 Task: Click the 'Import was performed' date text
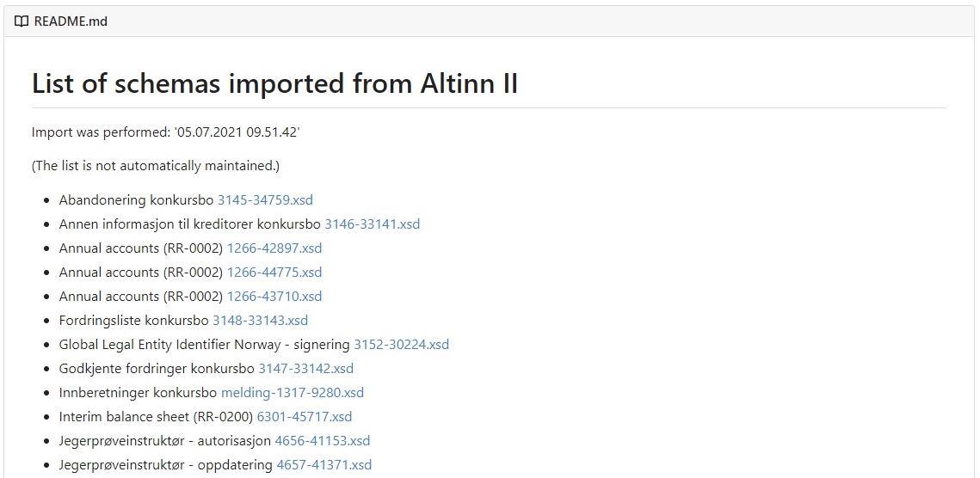(165, 132)
